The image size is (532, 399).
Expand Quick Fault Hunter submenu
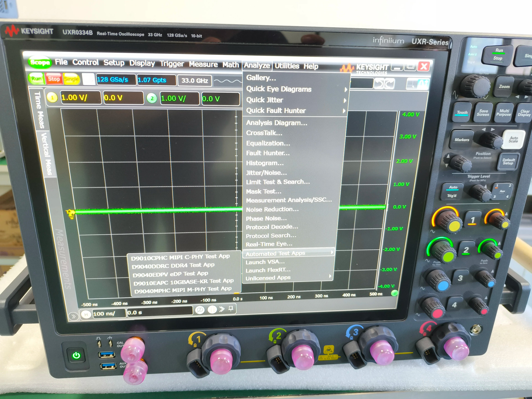click(296, 111)
